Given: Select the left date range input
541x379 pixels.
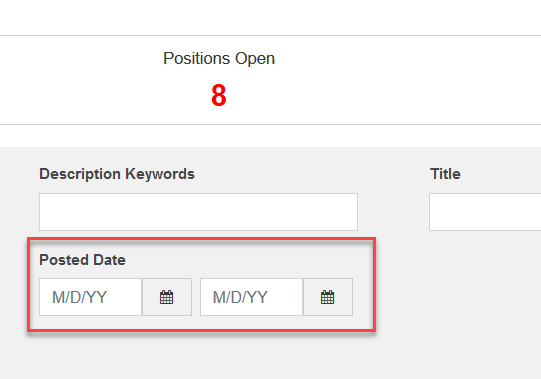Looking at the screenshot, I should pos(90,297).
